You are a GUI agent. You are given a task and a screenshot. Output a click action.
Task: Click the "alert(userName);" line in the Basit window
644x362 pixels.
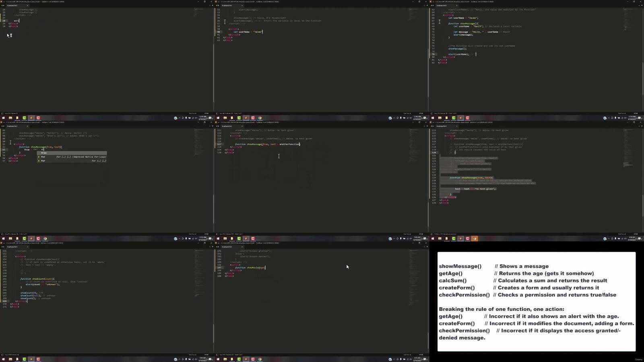point(458,54)
